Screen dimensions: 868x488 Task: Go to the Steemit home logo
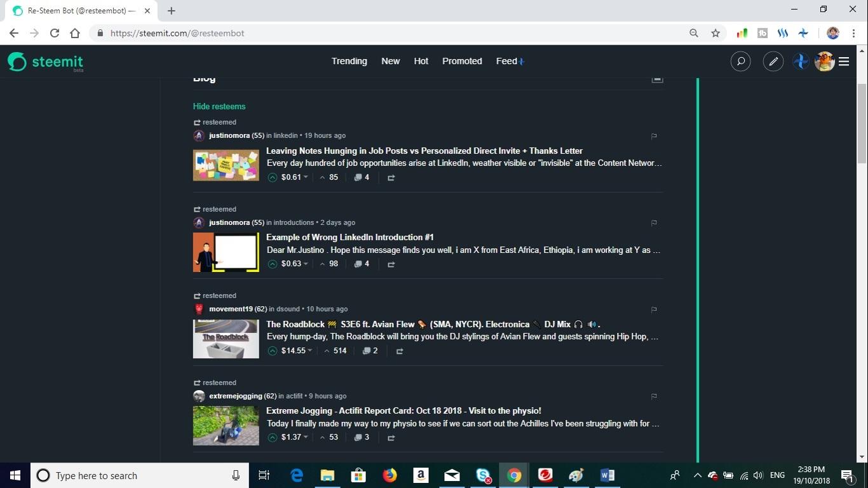coord(46,62)
